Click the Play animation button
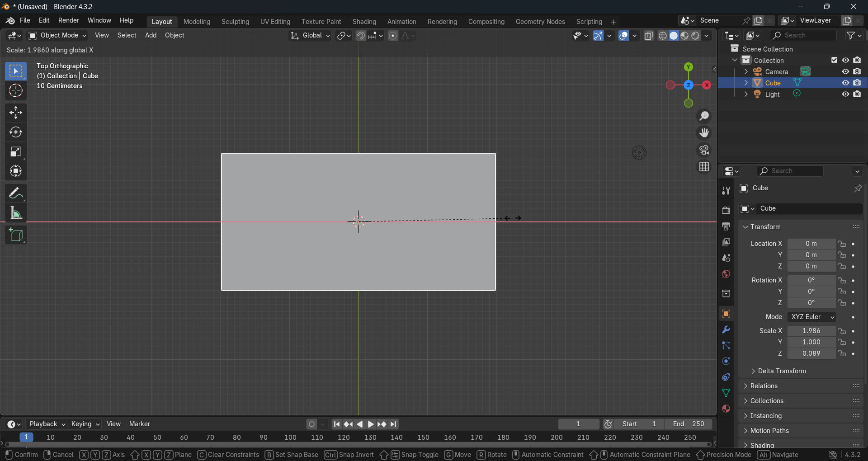Viewport: 868px width, 461px height. pos(371,424)
